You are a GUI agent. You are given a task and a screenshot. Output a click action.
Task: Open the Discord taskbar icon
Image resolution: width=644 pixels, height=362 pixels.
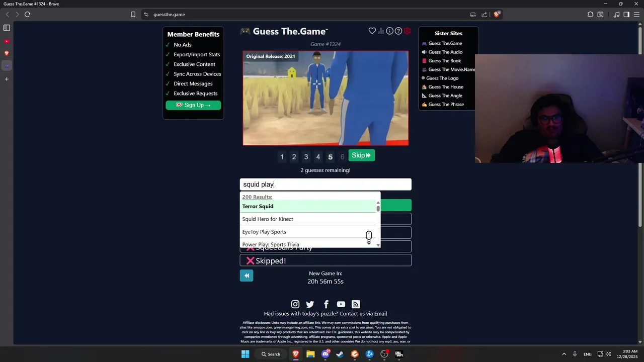[326, 354]
